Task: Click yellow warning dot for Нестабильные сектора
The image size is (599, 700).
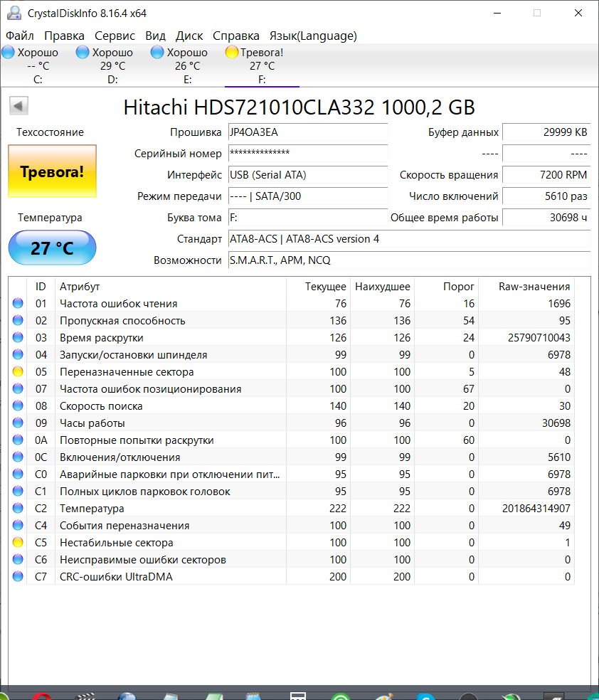Action: (x=18, y=542)
